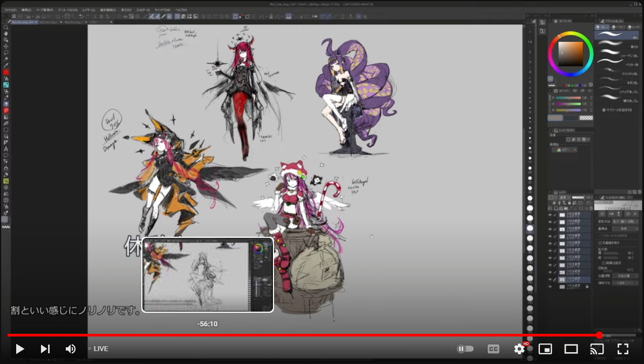Expand the layer effect options arrow

coord(588,140)
